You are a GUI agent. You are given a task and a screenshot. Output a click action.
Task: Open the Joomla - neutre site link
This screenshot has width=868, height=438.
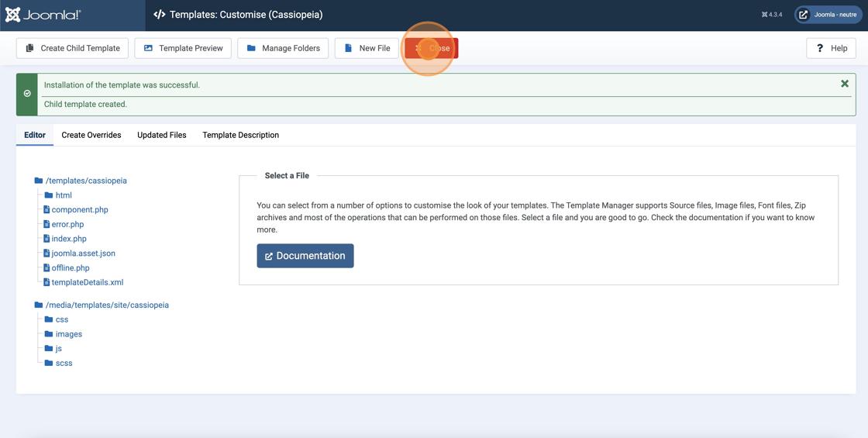coord(828,15)
